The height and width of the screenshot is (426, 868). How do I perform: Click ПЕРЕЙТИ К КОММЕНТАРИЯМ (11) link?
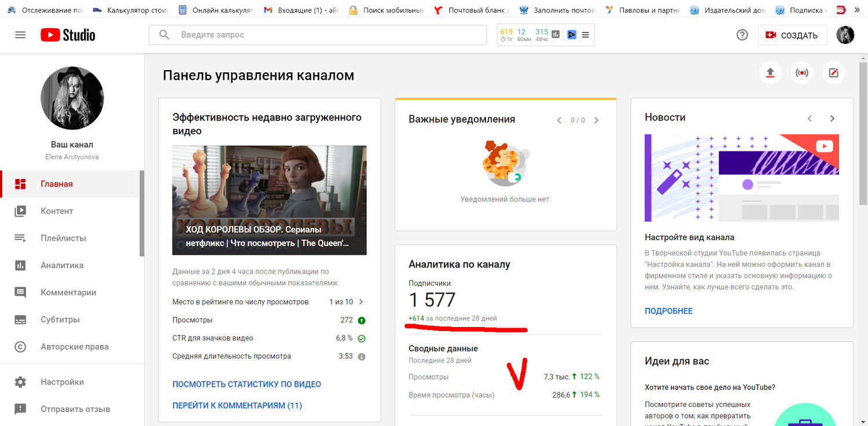pyautogui.click(x=237, y=406)
